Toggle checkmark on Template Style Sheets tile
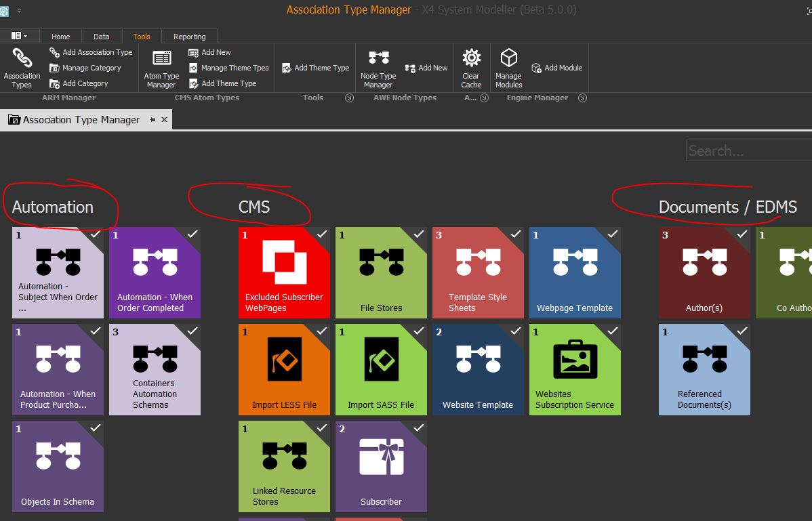 (x=515, y=234)
